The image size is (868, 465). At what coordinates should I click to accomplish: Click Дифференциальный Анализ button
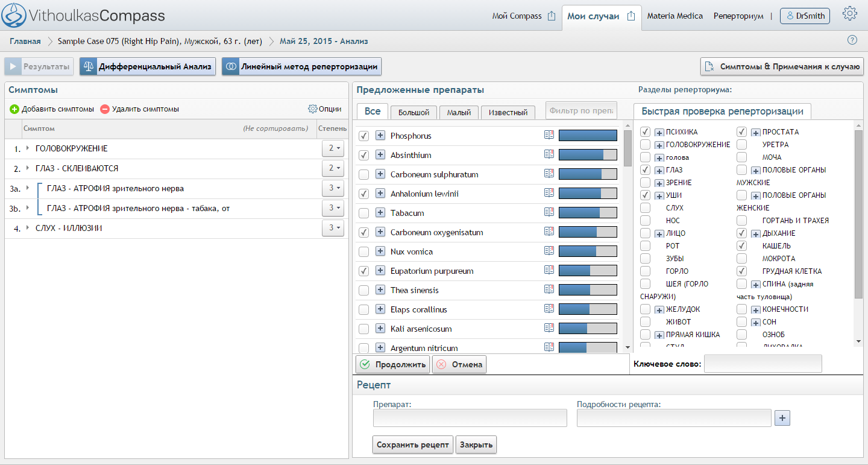148,66
